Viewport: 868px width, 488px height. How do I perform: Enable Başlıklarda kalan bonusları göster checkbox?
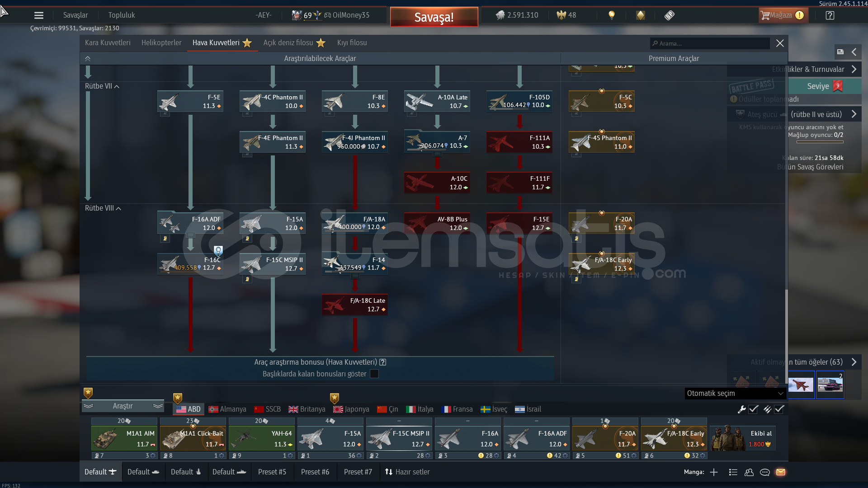374,374
